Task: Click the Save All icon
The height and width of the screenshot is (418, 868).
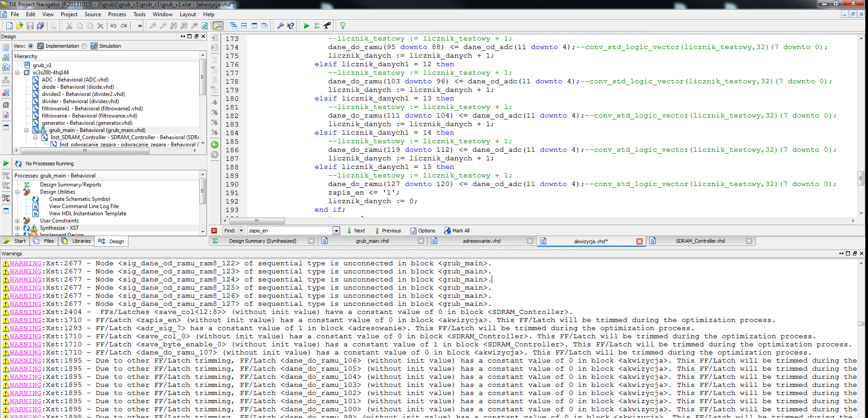Action: [41, 26]
